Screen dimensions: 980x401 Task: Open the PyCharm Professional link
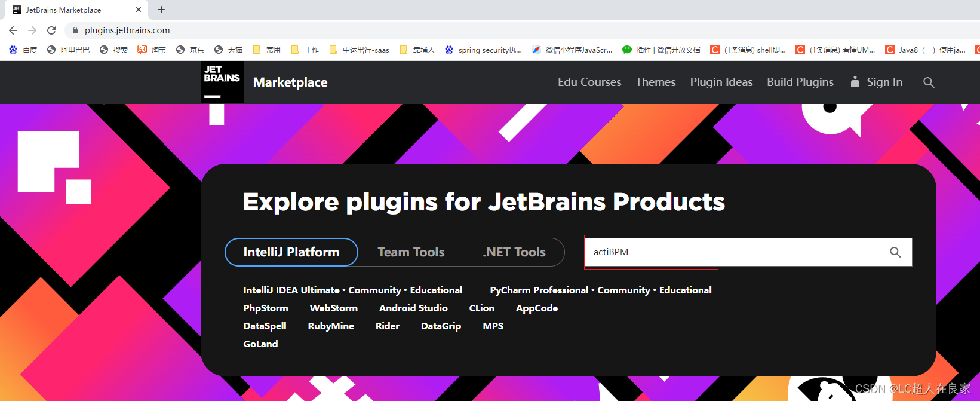tap(539, 290)
